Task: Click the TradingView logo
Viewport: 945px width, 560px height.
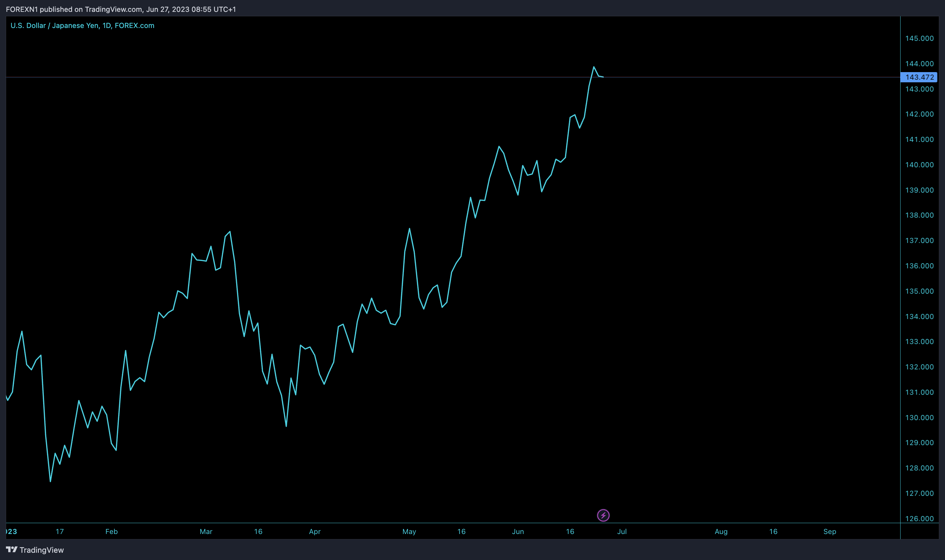Action: 35,550
